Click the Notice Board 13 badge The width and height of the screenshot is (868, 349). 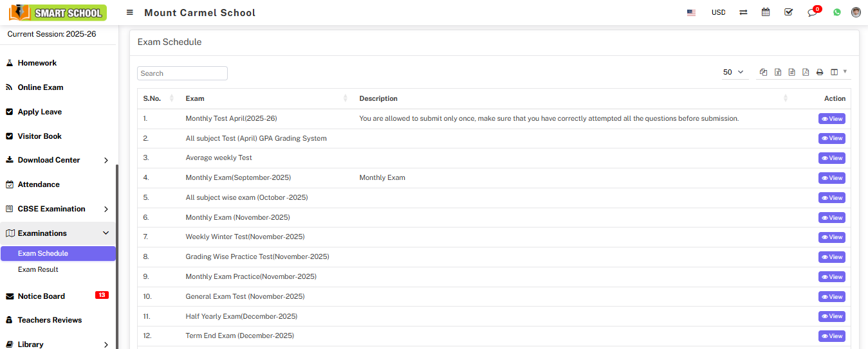pyautogui.click(x=102, y=295)
